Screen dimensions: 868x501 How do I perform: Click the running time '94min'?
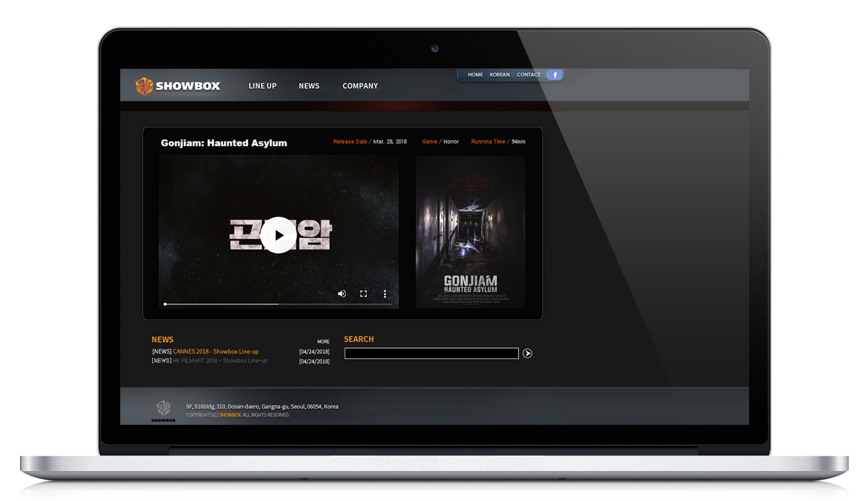tap(518, 142)
